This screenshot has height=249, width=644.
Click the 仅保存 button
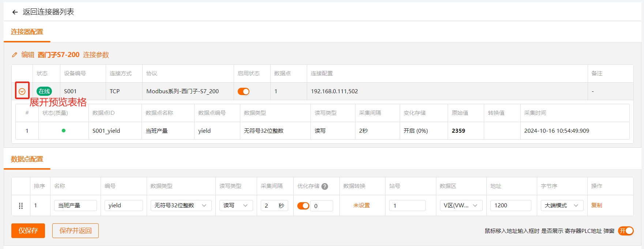coord(28,231)
